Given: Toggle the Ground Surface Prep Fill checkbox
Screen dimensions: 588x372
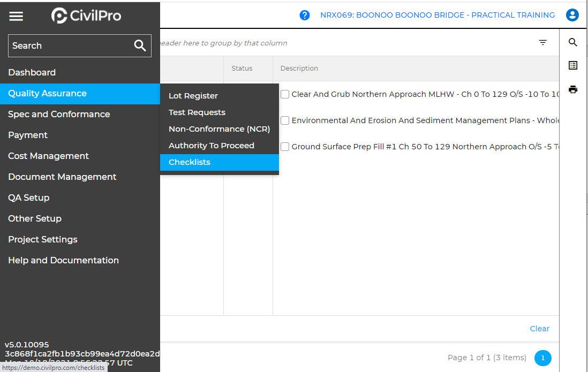Looking at the screenshot, I should pos(285,147).
